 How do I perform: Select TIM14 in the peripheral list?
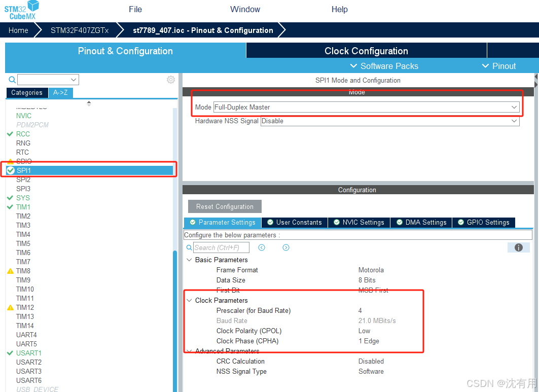[25, 326]
